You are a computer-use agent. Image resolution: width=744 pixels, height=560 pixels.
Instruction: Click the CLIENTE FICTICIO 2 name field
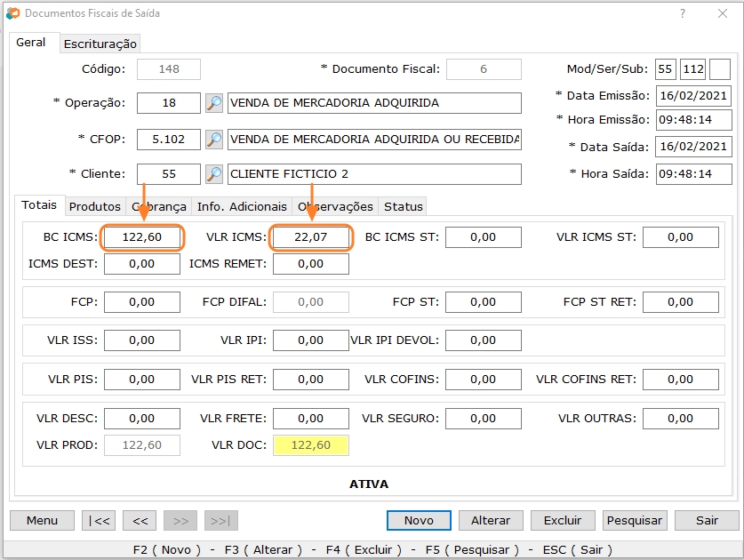click(x=374, y=174)
